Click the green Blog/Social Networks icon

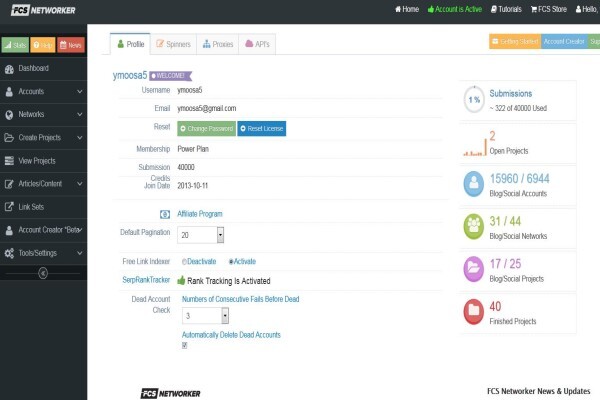click(x=474, y=227)
